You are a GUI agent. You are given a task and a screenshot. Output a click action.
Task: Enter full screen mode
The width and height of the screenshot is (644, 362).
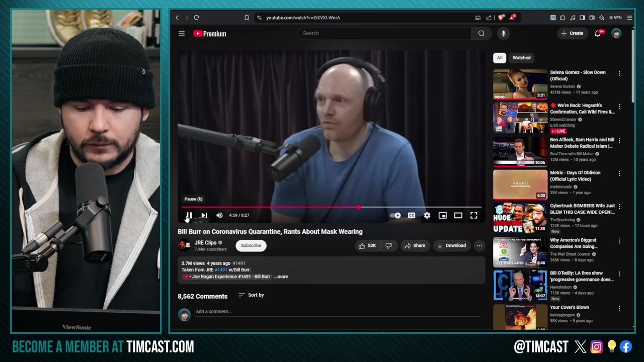click(473, 215)
